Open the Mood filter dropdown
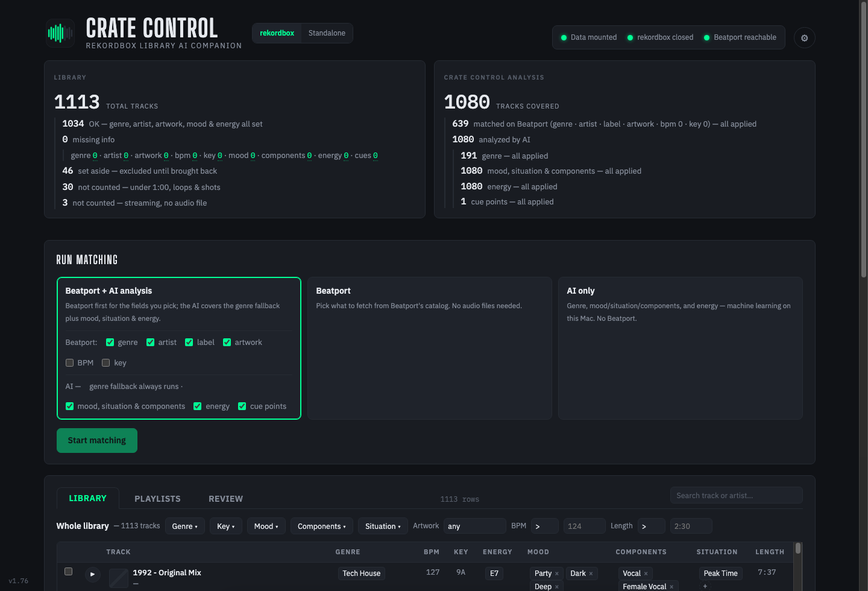Viewport: 868px width, 591px height. pos(266,526)
